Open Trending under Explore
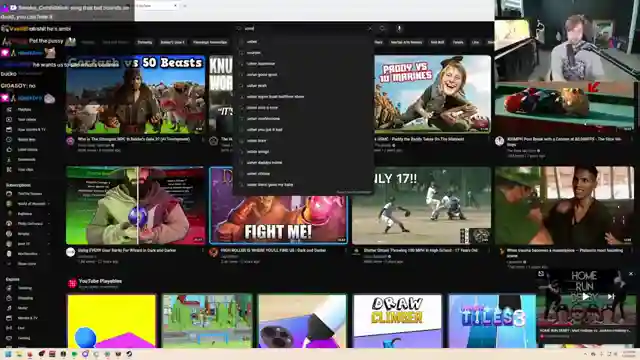640x360 pixels. pyautogui.click(x=24, y=288)
